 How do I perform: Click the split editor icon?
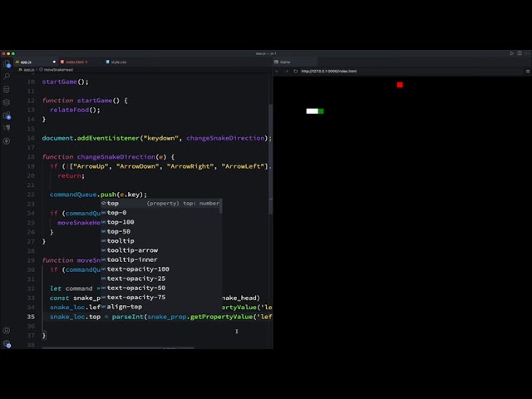click(x=520, y=53)
